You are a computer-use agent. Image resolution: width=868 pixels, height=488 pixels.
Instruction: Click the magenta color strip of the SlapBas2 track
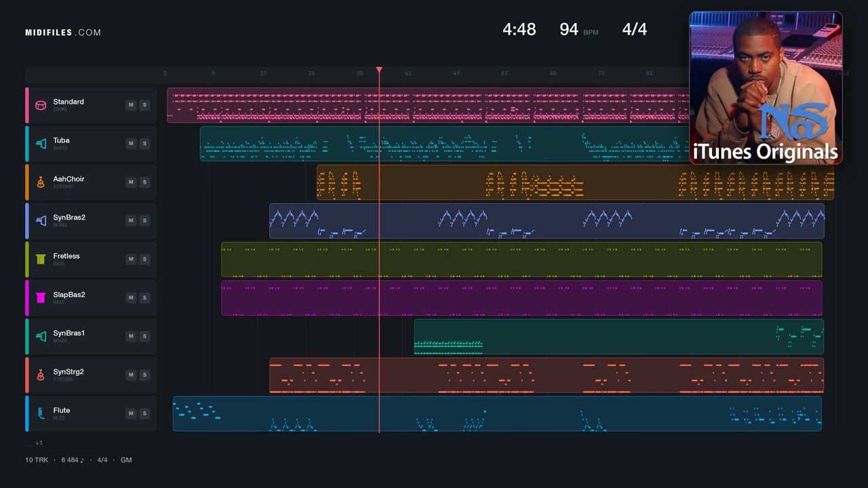(27, 298)
